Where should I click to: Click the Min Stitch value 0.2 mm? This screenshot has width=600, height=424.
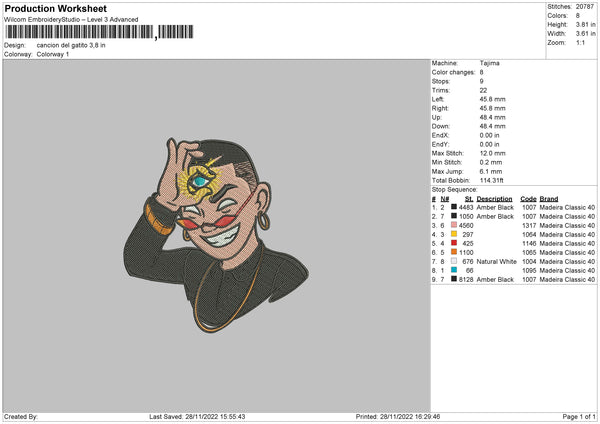[491, 162]
